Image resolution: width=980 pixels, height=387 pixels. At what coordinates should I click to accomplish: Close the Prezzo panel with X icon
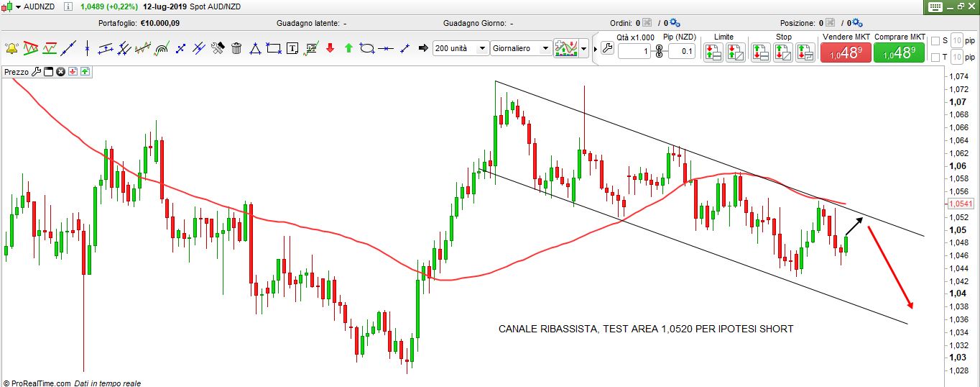pyautogui.click(x=61, y=71)
